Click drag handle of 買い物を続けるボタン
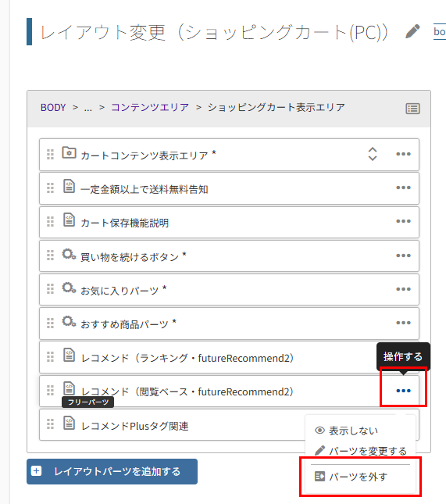This screenshot has width=446, height=504. pos(51,256)
